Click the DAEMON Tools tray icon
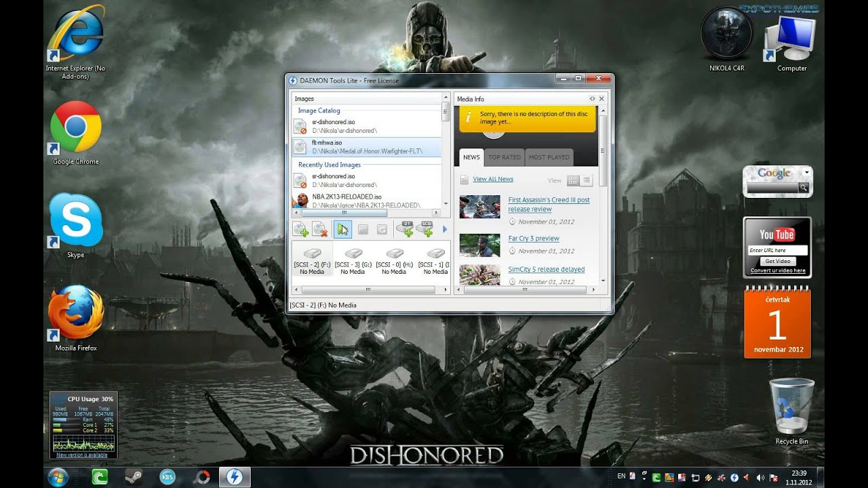 (734, 477)
